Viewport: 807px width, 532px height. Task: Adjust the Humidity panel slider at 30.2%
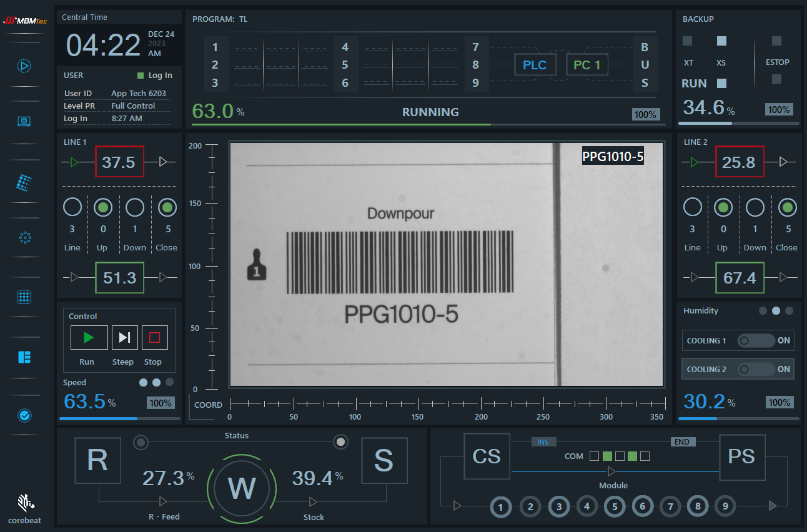coord(739,418)
